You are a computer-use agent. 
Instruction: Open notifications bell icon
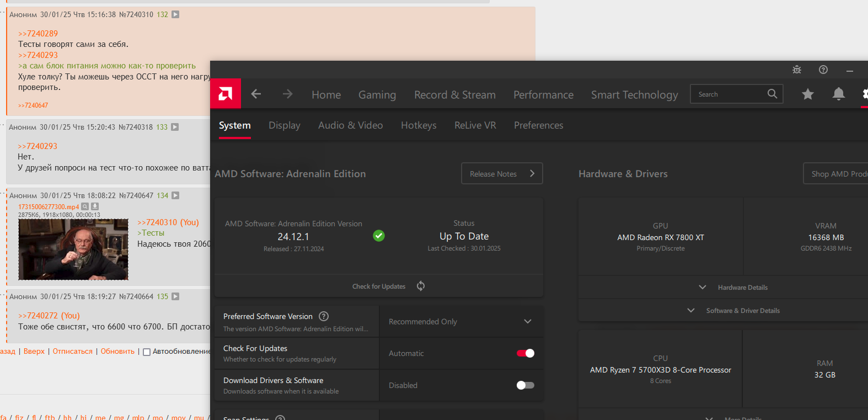click(838, 94)
